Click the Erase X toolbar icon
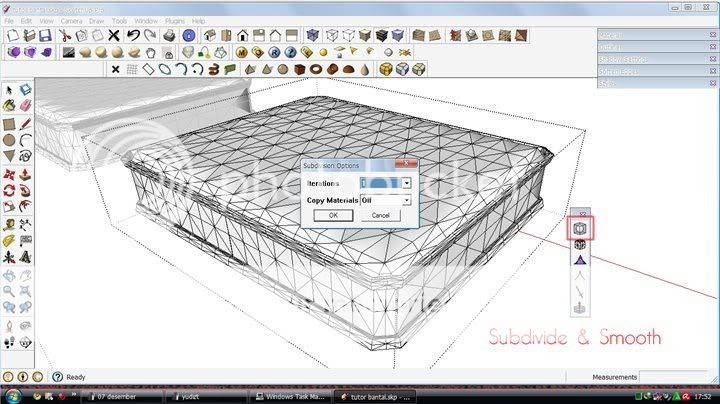720x404 pixels. point(114,35)
